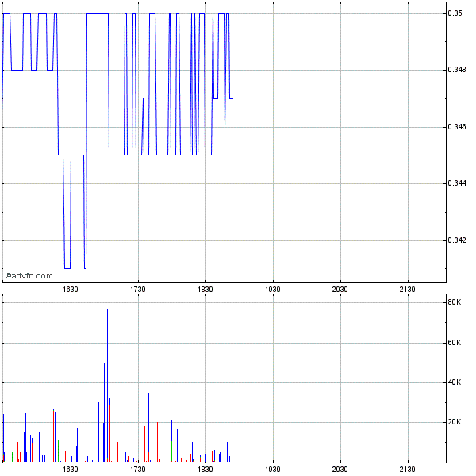Click 1930 time label under price chart
Image resolution: width=476 pixels, height=476 pixels.
(x=273, y=290)
